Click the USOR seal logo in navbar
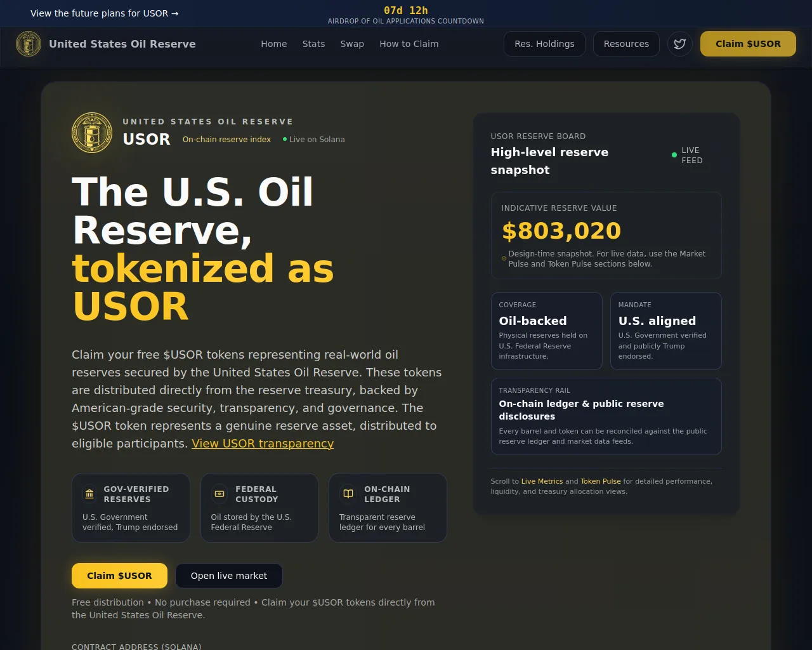This screenshot has height=650, width=812. pos(29,44)
